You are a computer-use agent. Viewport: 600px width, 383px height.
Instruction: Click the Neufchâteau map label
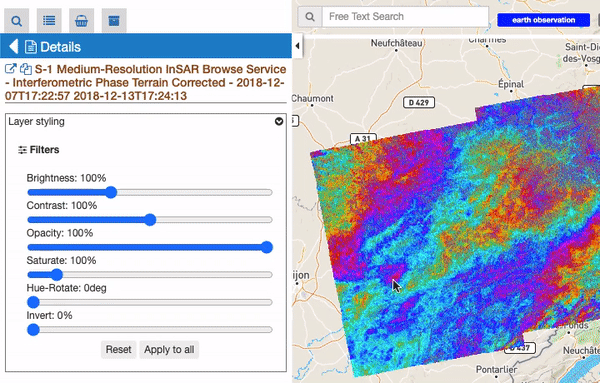tap(396, 43)
